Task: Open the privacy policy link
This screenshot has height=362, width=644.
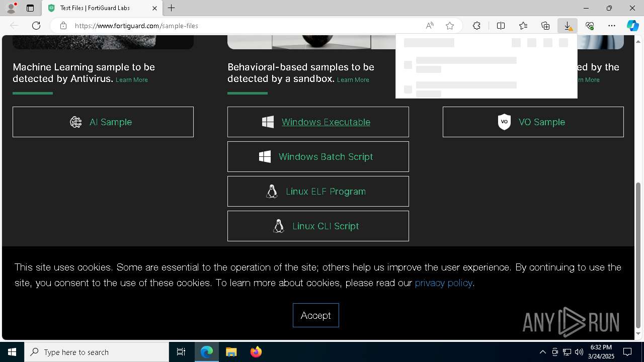Action: 443,283
